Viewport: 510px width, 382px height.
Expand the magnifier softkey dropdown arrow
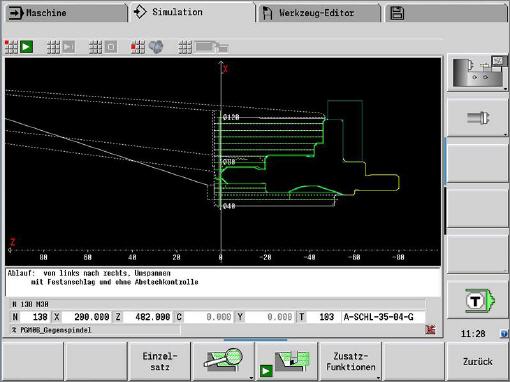251,377
